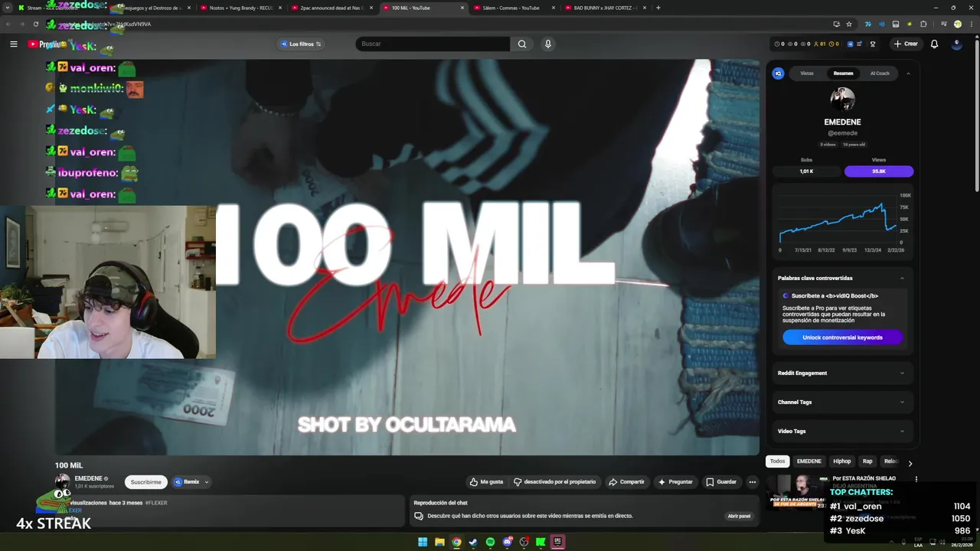Open Chrome from taskbar
Viewport: 980px width, 551px height.
pos(456,542)
